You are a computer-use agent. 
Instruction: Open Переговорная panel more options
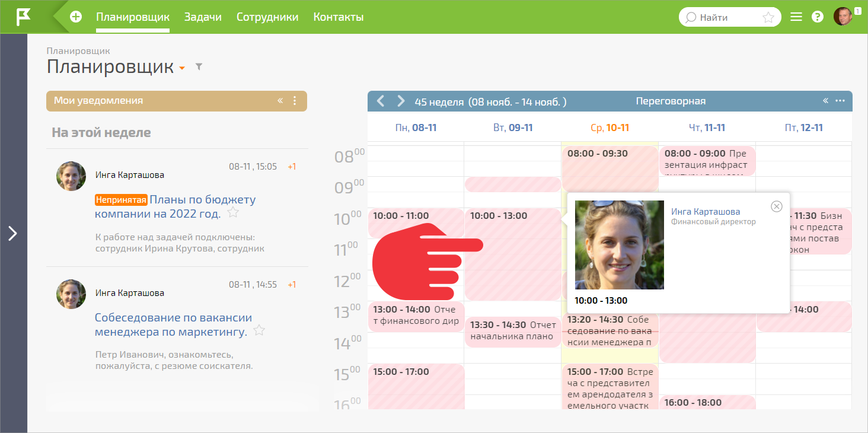(x=840, y=101)
